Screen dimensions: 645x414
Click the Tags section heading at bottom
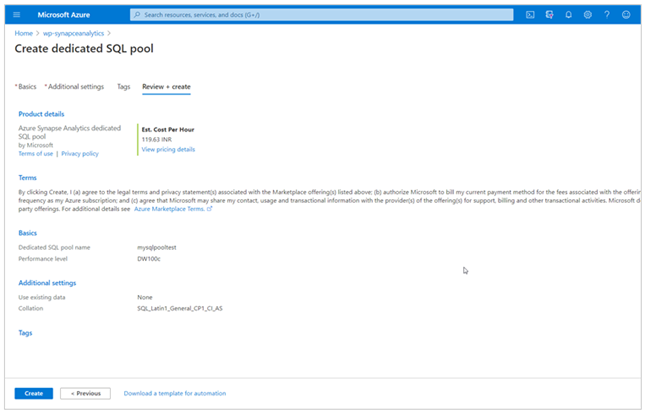[25, 333]
